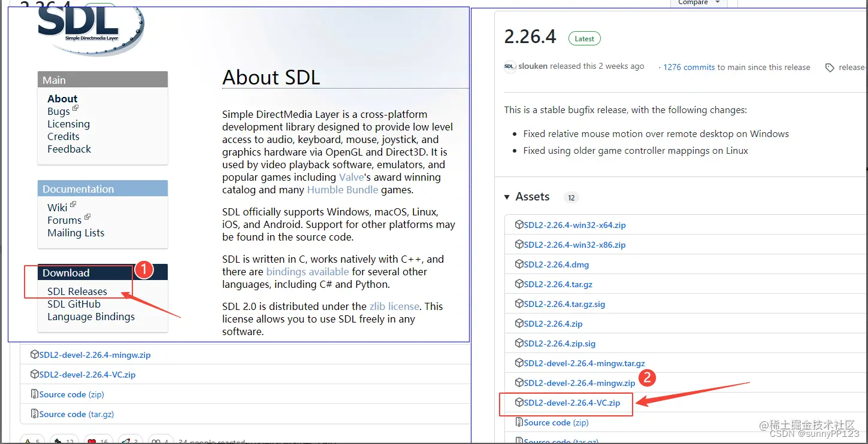Open the slouken author profile link
This screenshot has height=444, width=868.
533,66
